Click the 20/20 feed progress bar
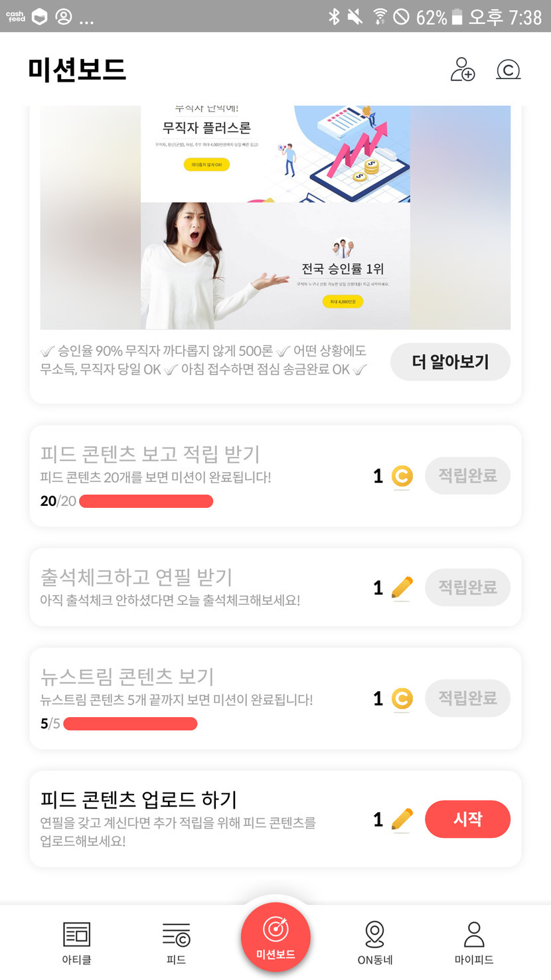This screenshot has width=551, height=980. [146, 501]
